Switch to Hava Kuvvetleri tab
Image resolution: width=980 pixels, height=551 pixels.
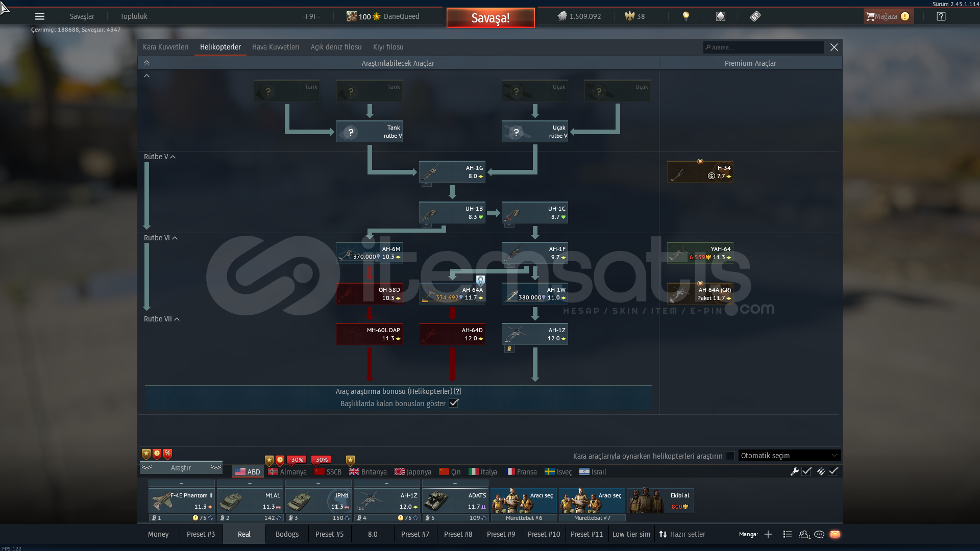tap(276, 47)
